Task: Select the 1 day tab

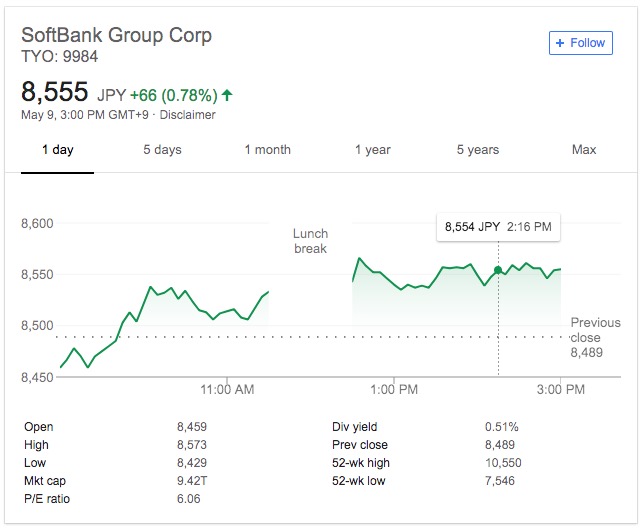Action: coord(57,150)
